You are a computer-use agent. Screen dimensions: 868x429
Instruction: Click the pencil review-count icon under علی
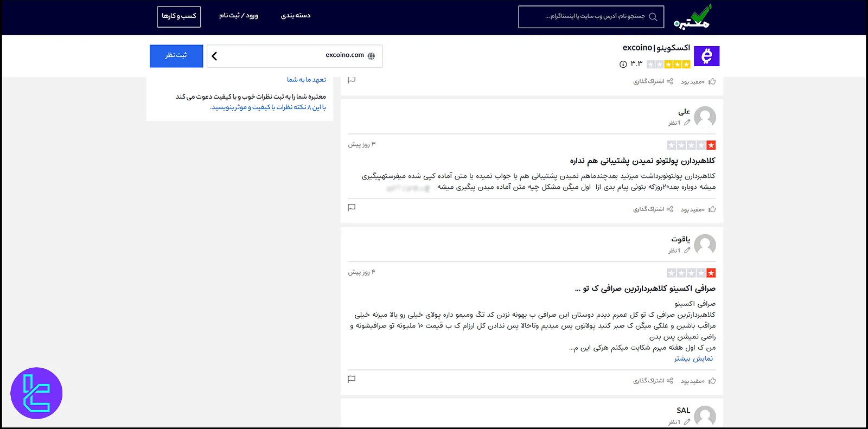tap(687, 123)
